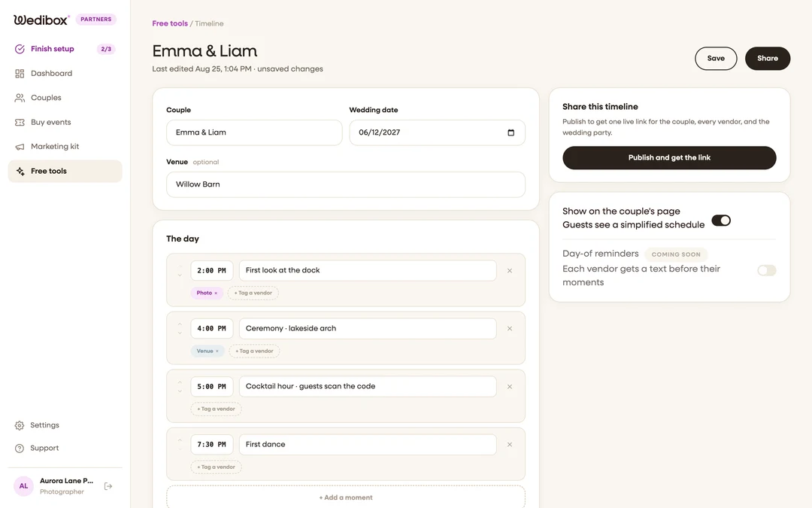Toggle the Day-of reminders switch
The height and width of the screenshot is (508, 812).
[766, 270]
